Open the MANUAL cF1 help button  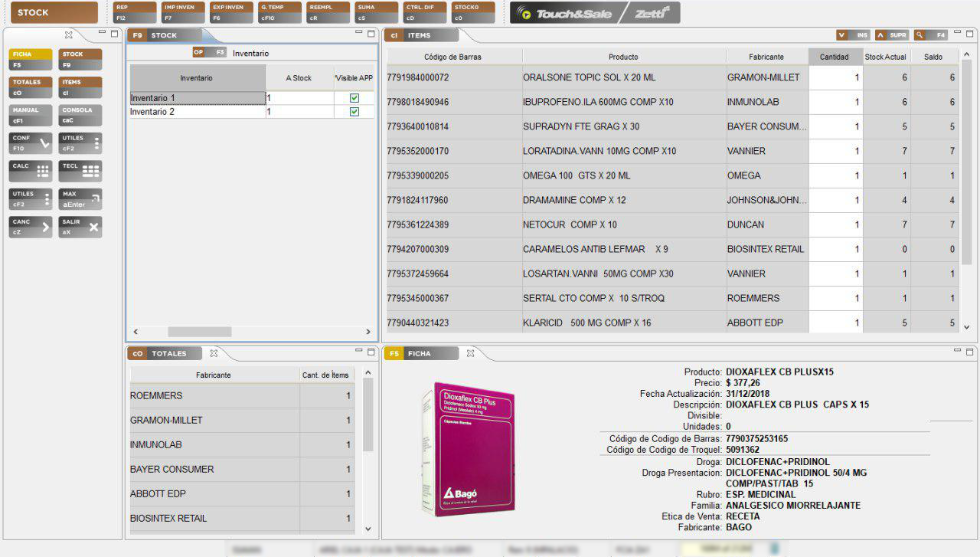pyautogui.click(x=31, y=116)
